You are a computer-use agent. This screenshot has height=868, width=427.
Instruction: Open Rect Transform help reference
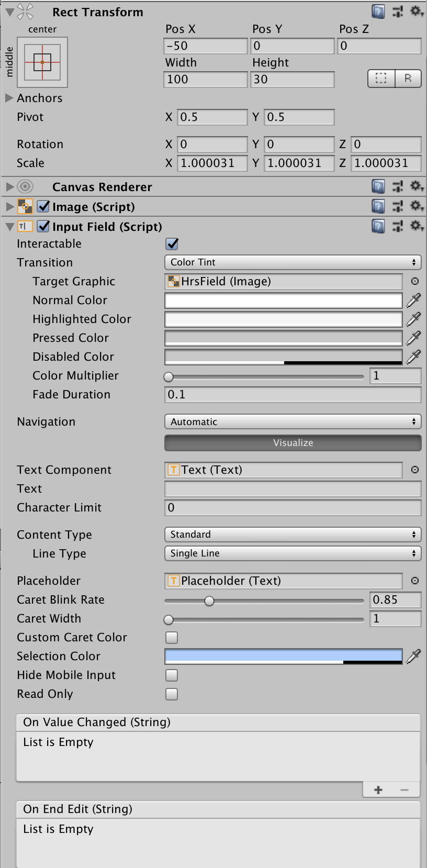(x=378, y=12)
